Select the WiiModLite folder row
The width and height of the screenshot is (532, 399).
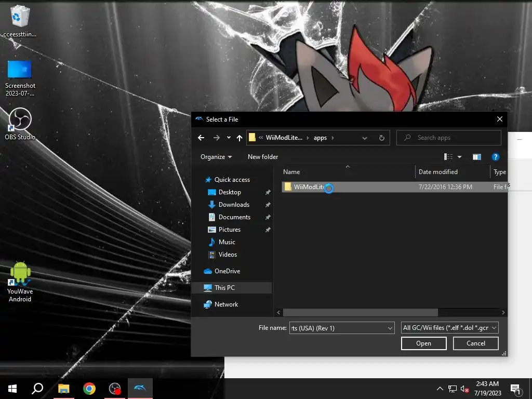click(x=394, y=187)
